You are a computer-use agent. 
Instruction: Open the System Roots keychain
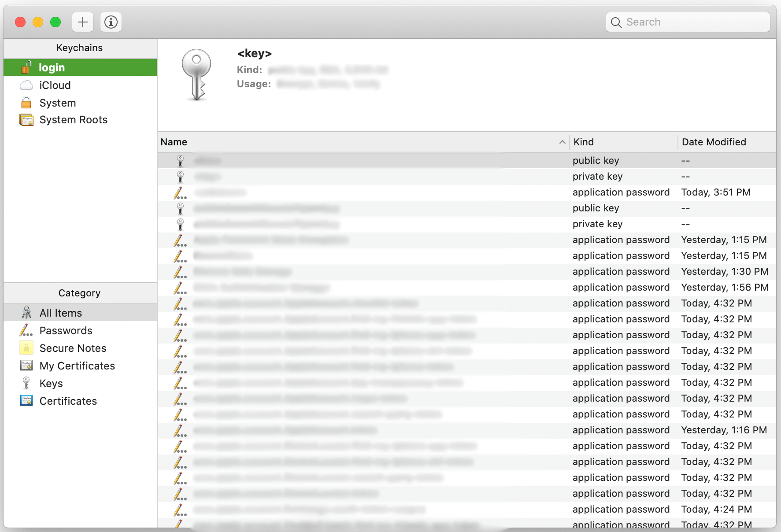point(73,120)
